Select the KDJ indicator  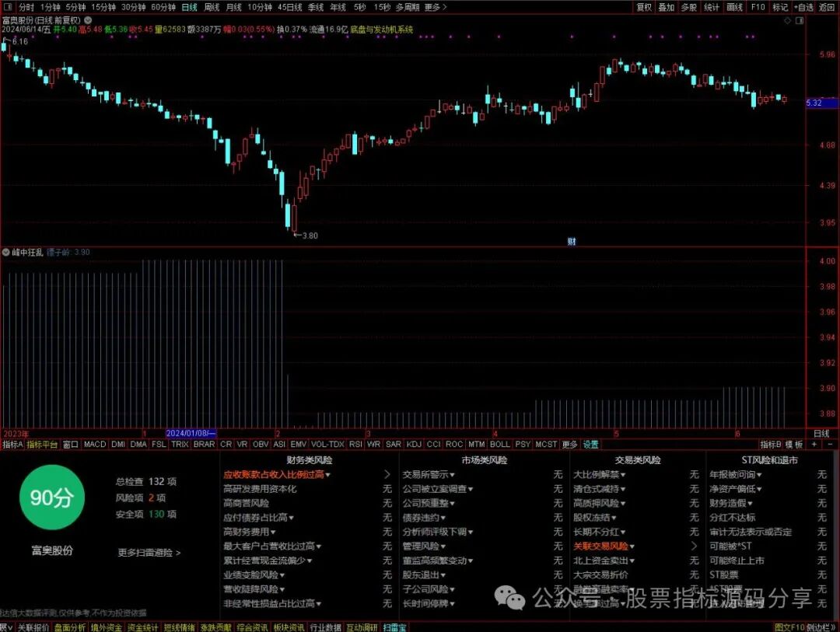coord(414,444)
